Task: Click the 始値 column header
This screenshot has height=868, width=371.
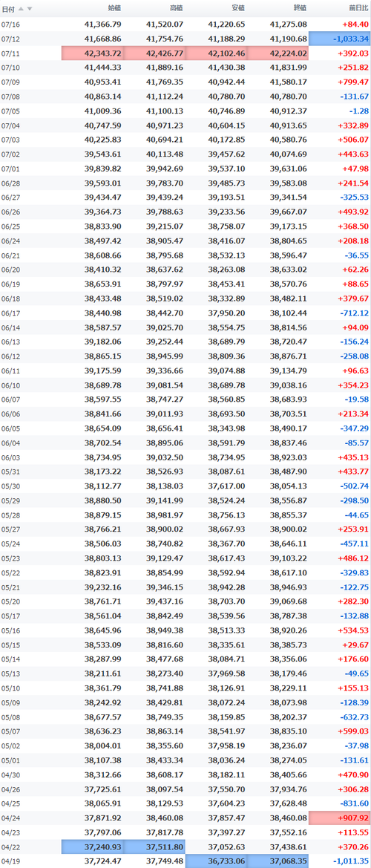Action: (x=114, y=8)
